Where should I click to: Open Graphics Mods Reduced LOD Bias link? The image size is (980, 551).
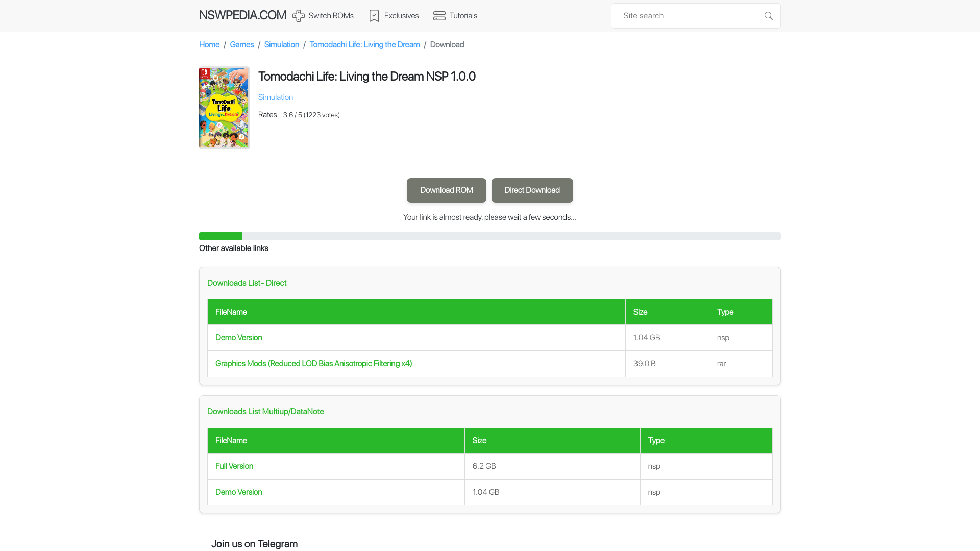click(x=313, y=364)
